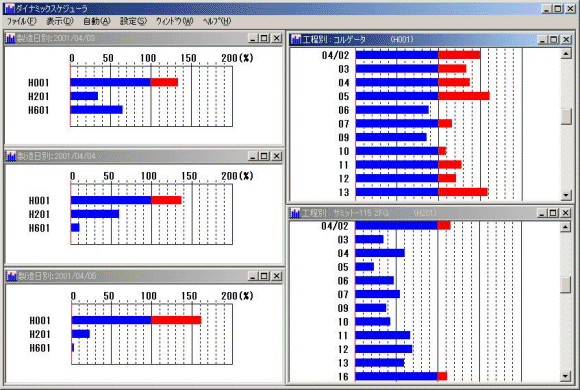Click scroll-up arrow in コルゲータ H001 window
Viewport: 580px width, 390px height.
click(566, 54)
